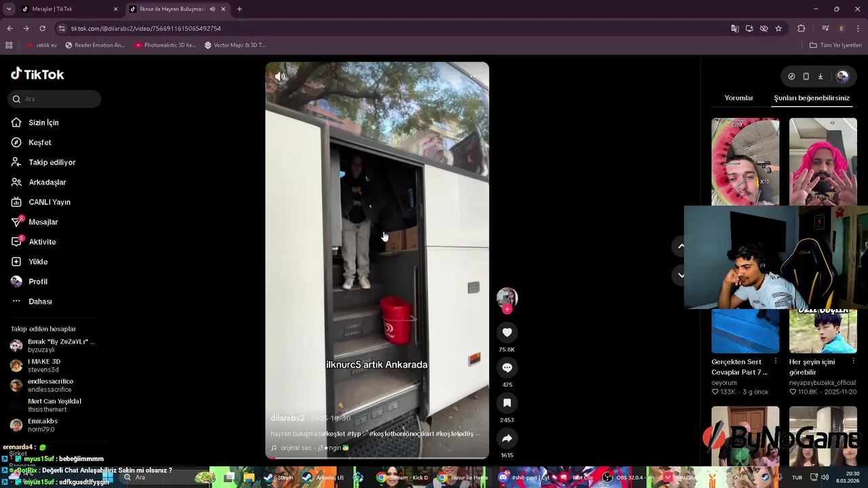Follow creator via the red plus badge
This screenshot has width=868, height=488.
click(x=507, y=309)
